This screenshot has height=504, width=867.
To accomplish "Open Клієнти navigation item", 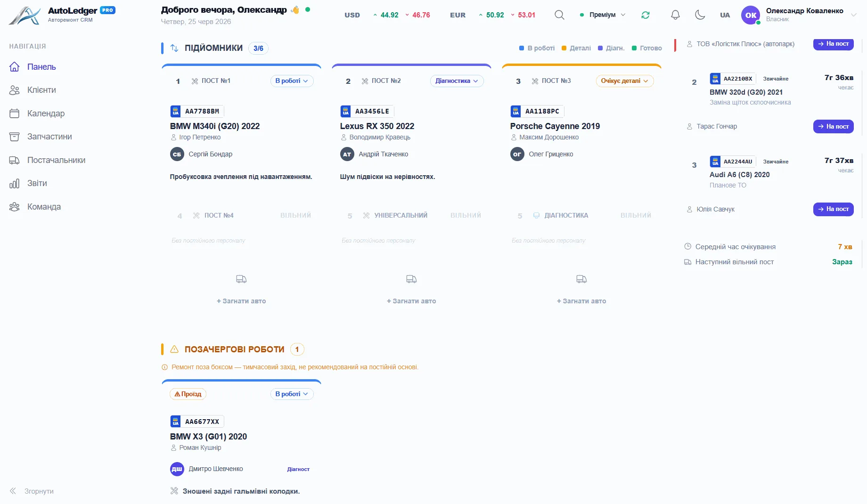I will click(x=41, y=90).
